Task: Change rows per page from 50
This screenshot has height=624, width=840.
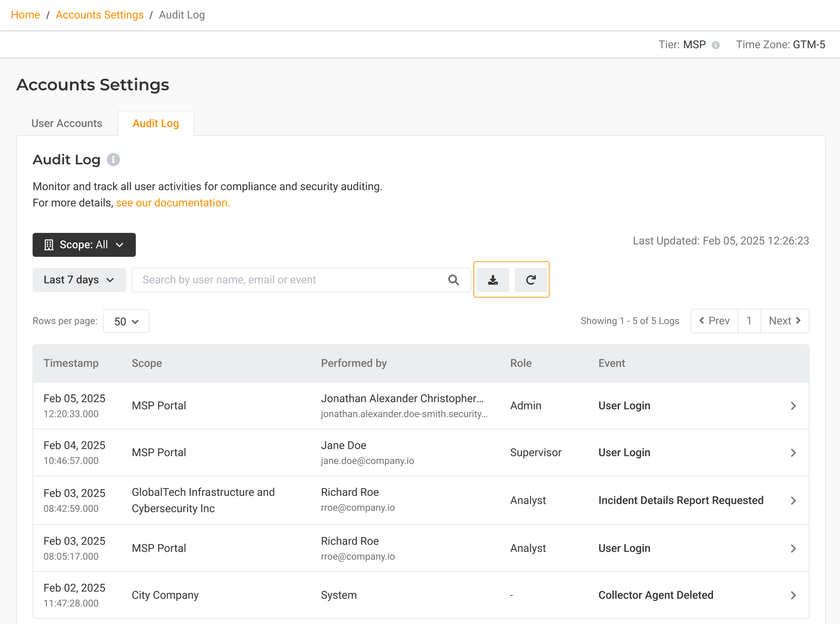Action: click(x=126, y=322)
